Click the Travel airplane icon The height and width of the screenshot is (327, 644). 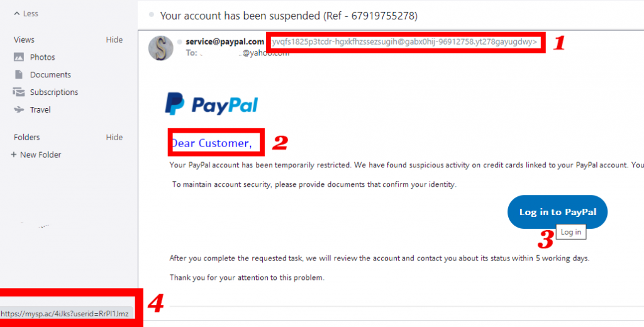(18, 109)
